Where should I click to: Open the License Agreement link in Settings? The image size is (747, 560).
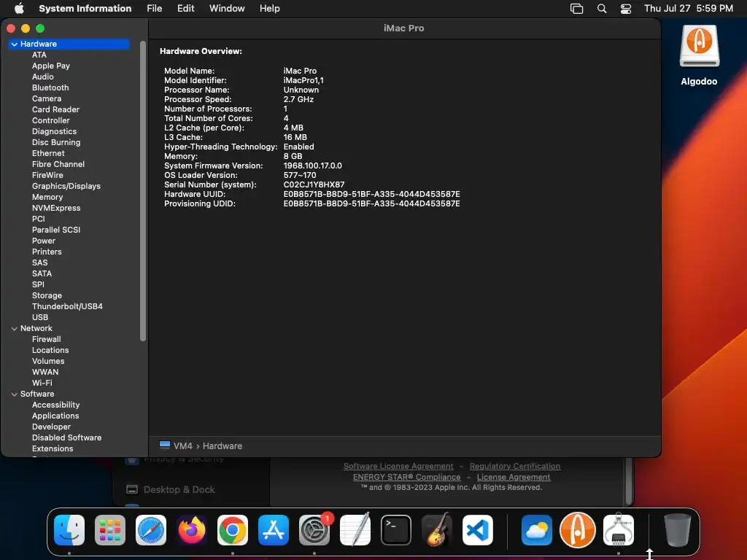514,477
